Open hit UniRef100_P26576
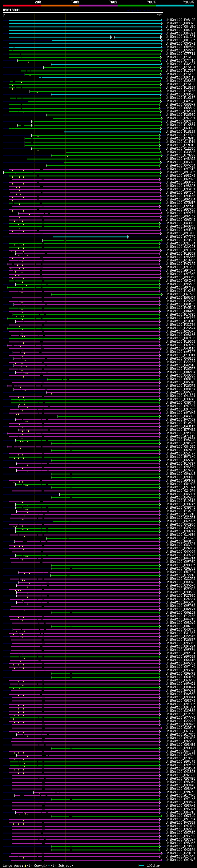The width and height of the screenshot is (197, 868). (180, 301)
